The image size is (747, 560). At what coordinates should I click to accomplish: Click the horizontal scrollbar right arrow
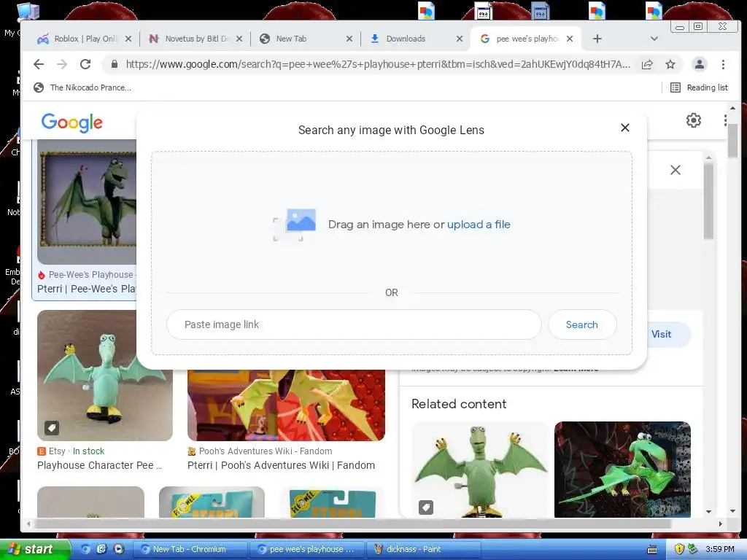click(720, 524)
